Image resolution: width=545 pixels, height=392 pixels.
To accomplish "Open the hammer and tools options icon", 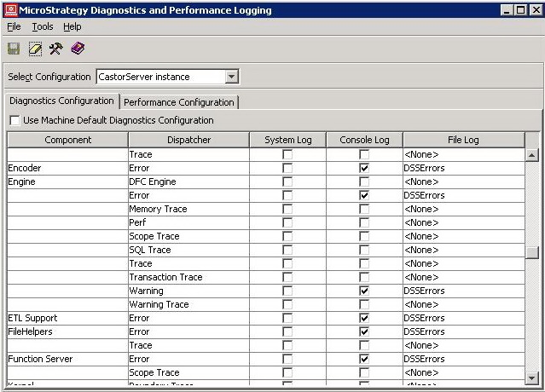I will (x=56, y=49).
